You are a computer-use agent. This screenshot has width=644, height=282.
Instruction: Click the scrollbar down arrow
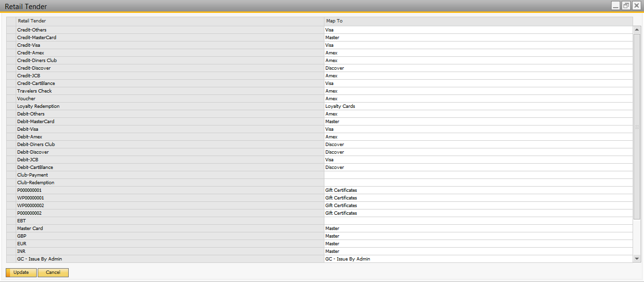(637, 258)
